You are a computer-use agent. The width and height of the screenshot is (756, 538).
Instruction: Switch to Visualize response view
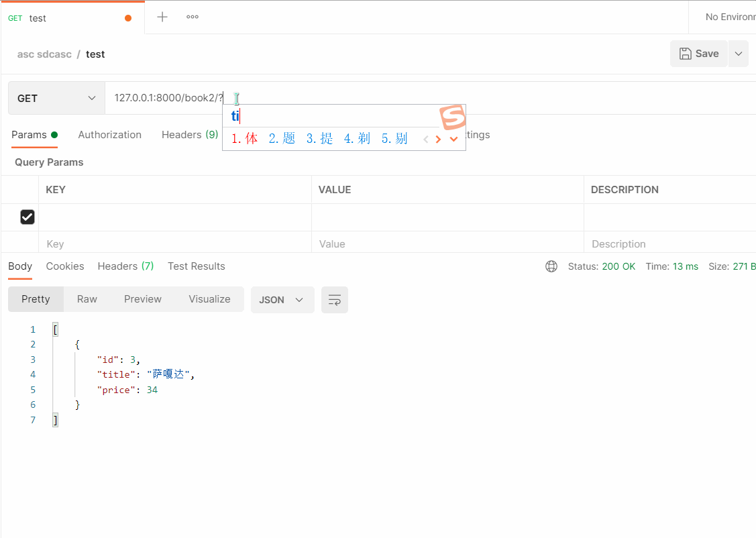(209, 299)
